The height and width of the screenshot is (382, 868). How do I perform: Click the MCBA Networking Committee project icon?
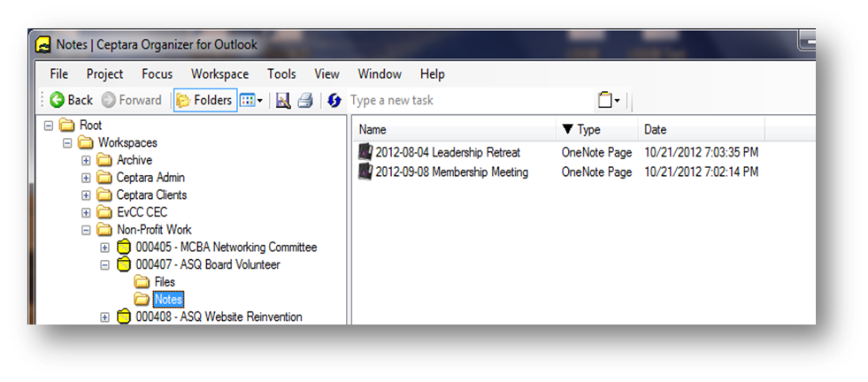[x=124, y=247]
